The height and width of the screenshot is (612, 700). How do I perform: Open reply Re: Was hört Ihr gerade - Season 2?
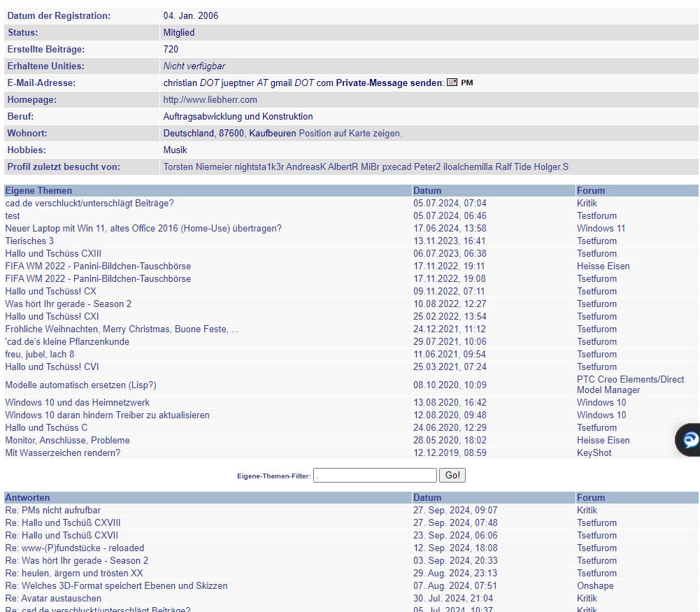click(x=77, y=560)
